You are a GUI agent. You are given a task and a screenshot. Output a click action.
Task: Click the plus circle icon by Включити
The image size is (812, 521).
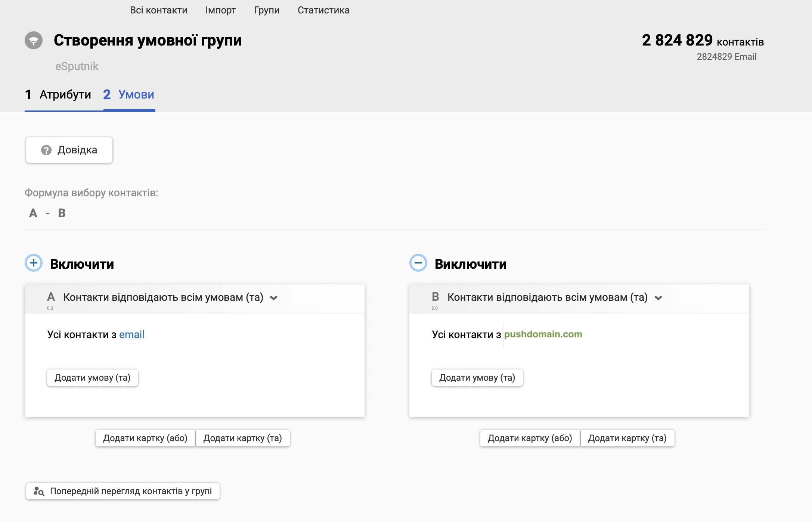point(34,263)
